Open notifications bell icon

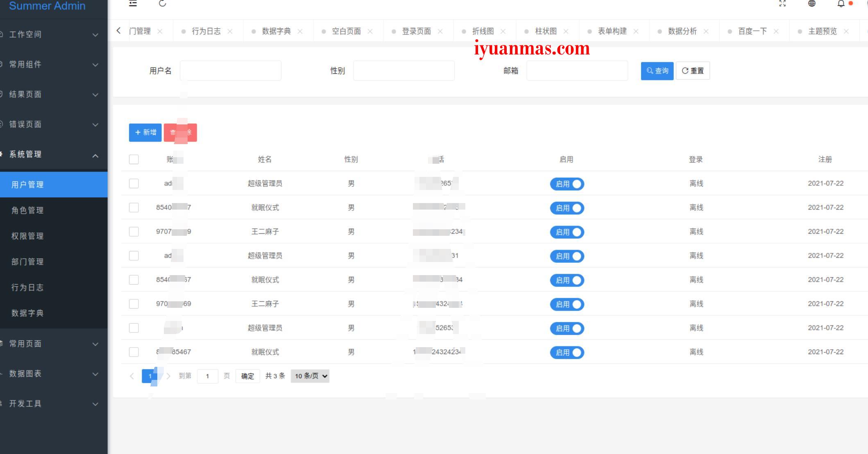coord(841,3)
